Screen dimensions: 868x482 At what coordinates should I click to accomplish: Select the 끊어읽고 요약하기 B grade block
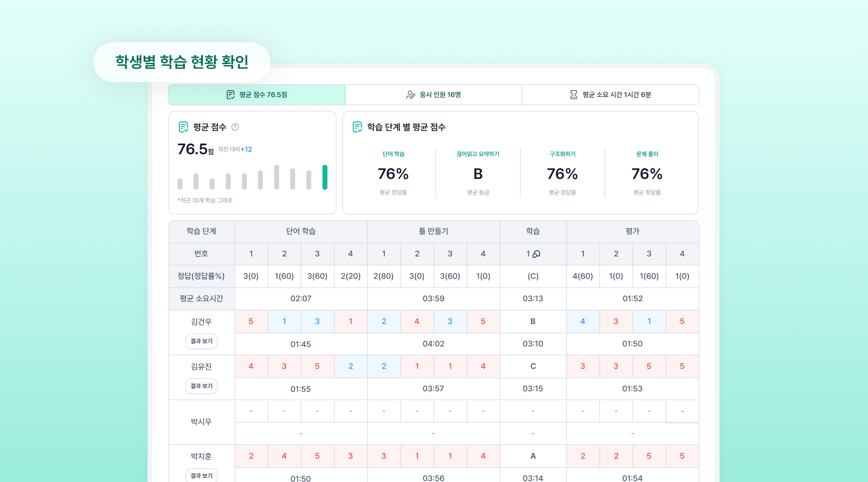(x=478, y=174)
